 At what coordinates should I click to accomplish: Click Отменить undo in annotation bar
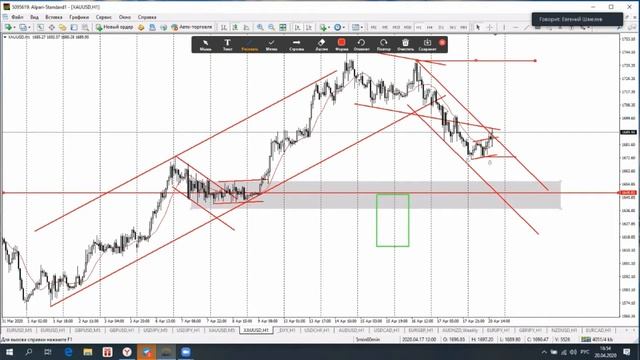click(362, 45)
